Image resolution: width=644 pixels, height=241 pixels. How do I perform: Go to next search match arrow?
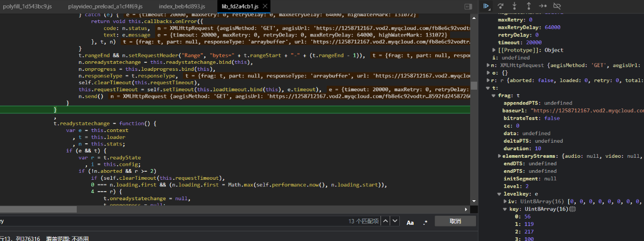pyautogui.click(x=395, y=221)
